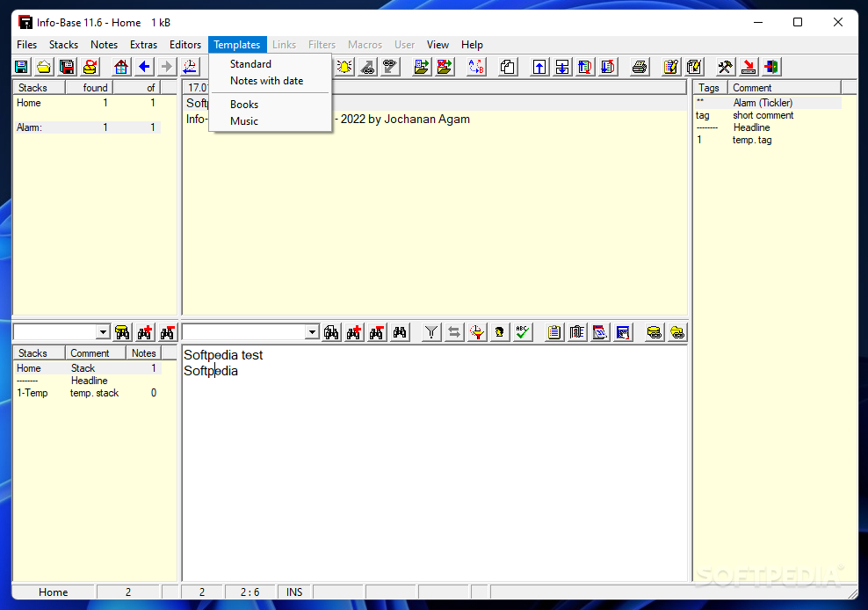This screenshot has width=868, height=610.
Task: Click the funnel filter icon
Action: [x=431, y=332]
